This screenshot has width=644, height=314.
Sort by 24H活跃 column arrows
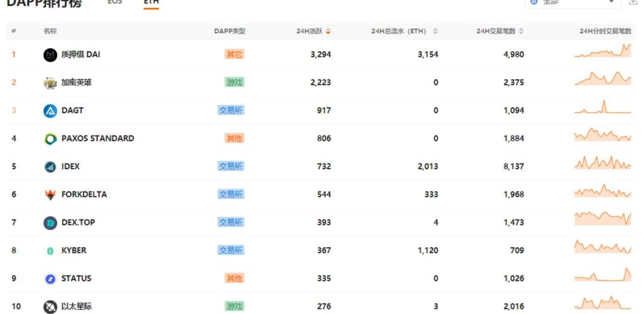pos(328,31)
